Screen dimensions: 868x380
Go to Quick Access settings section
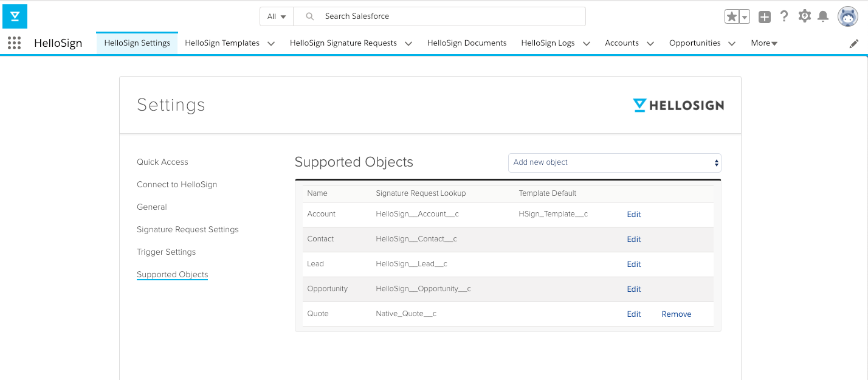pyautogui.click(x=162, y=162)
